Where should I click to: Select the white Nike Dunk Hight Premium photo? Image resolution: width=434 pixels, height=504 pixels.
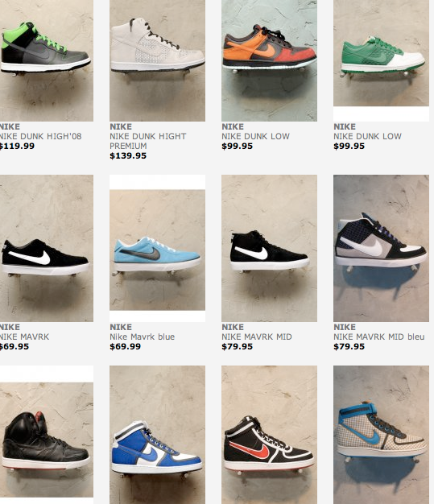click(157, 60)
